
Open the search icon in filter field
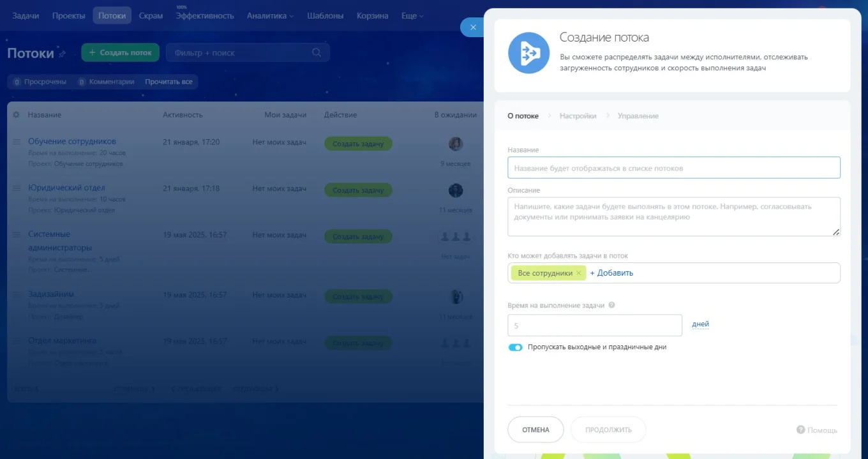point(317,54)
